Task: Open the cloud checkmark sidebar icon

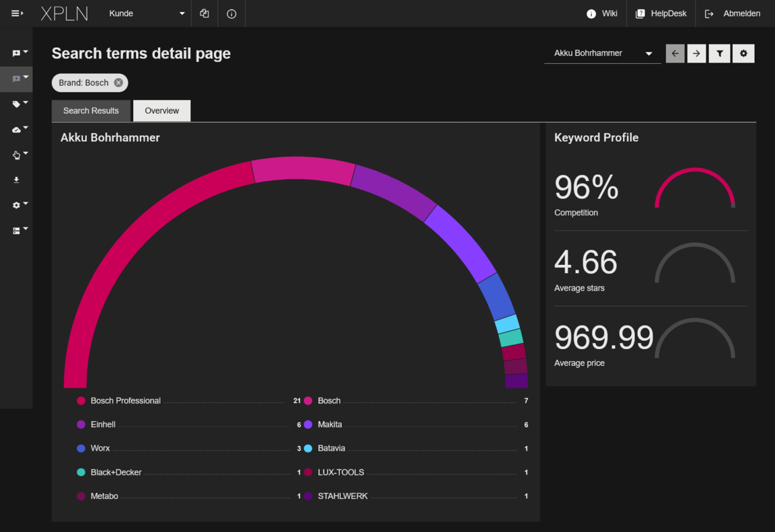Action: (x=16, y=130)
